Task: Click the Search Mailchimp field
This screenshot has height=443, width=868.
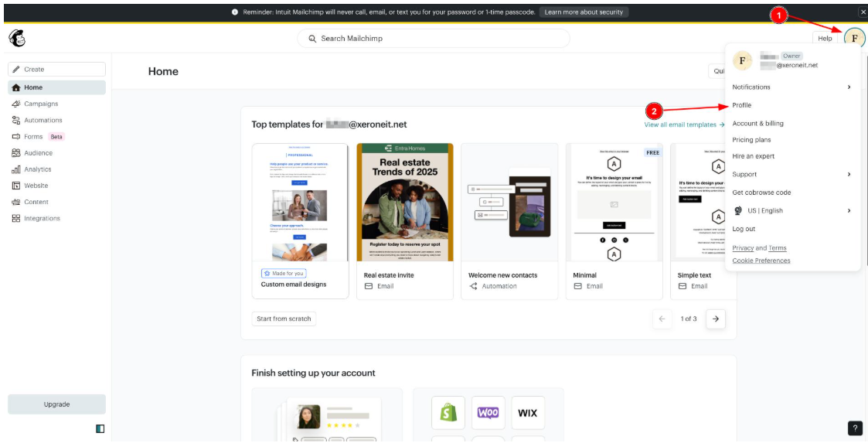Action: pos(434,38)
